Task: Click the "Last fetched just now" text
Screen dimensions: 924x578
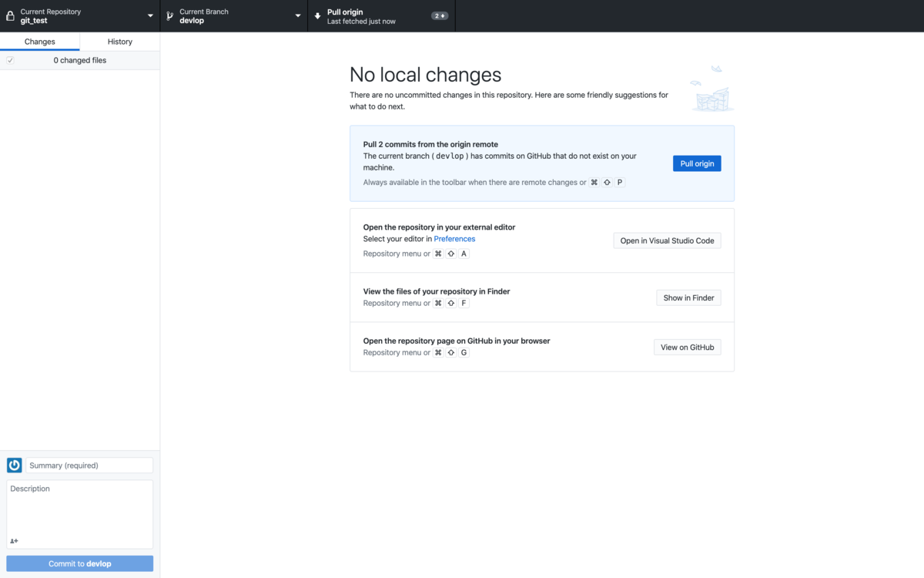Action: click(361, 22)
